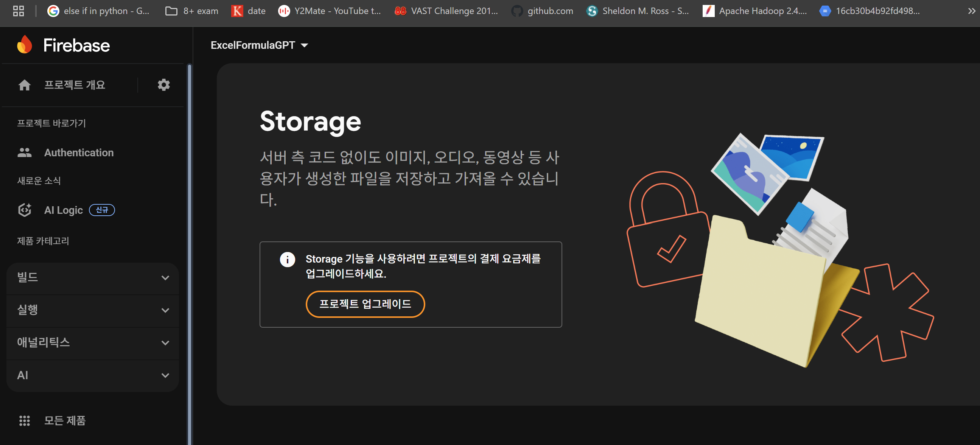This screenshot has width=980, height=445.
Task: Show more bookmarks with double chevron
Action: coord(972,11)
